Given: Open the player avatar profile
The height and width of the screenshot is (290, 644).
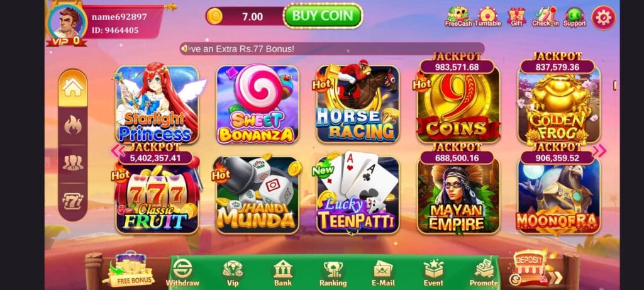Looking at the screenshot, I should (x=67, y=22).
